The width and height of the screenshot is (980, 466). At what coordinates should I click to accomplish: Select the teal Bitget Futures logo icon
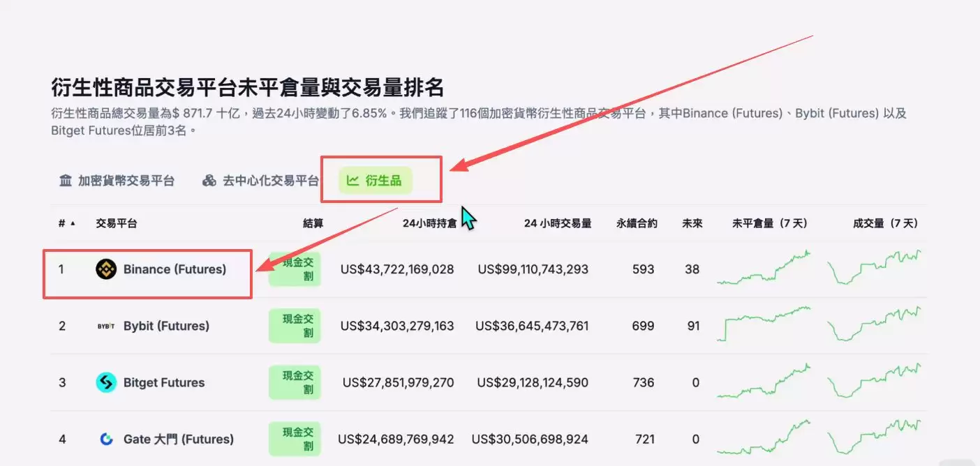[106, 382]
